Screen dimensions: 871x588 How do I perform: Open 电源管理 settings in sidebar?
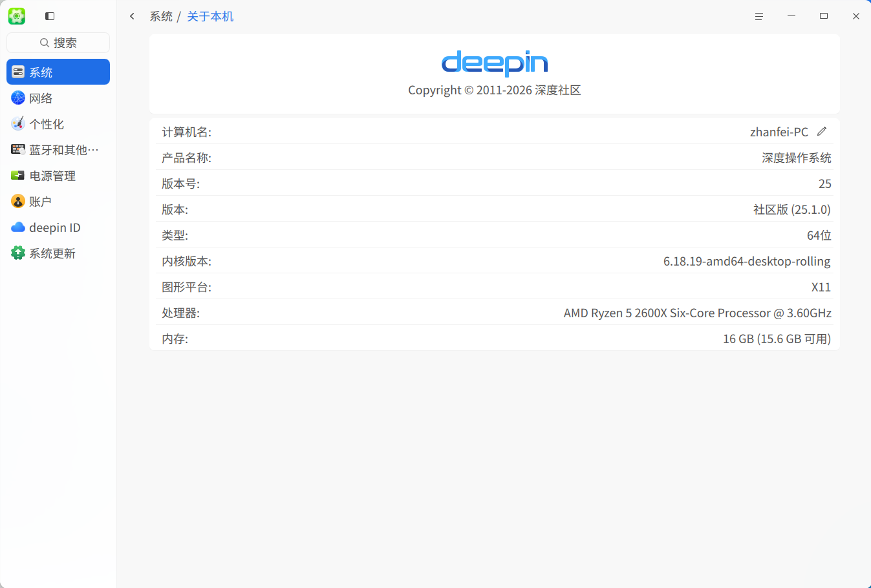coord(58,175)
